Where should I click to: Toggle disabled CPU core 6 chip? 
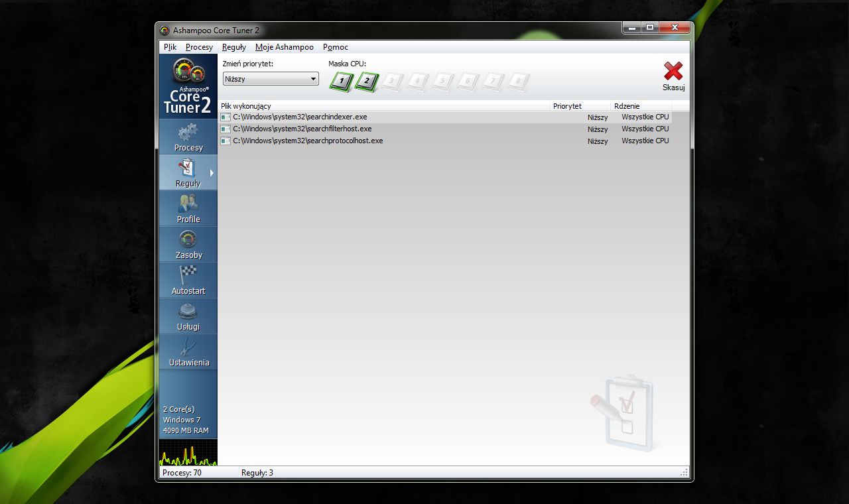click(x=468, y=82)
